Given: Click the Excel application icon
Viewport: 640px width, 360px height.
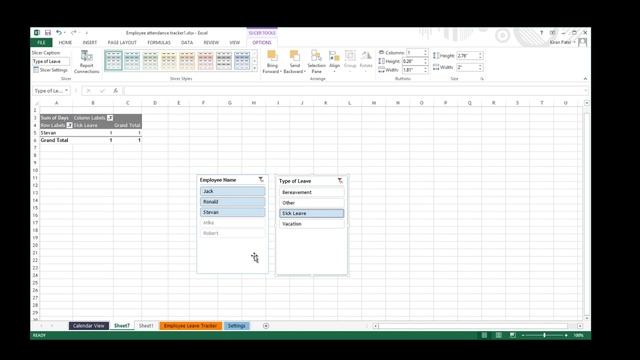Looking at the screenshot, I should point(37,33).
